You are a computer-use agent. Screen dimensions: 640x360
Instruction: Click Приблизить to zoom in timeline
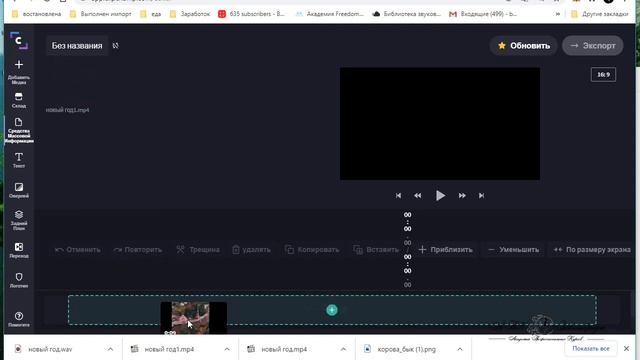click(446, 250)
